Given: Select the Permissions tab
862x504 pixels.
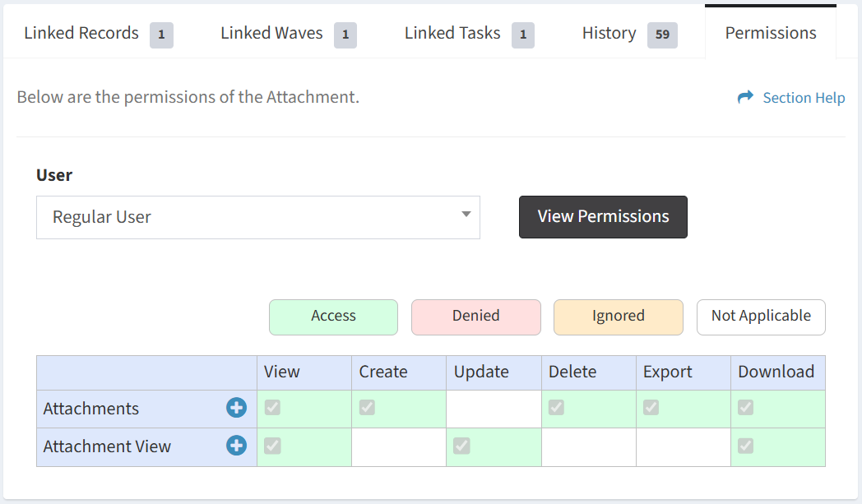Looking at the screenshot, I should [771, 34].
